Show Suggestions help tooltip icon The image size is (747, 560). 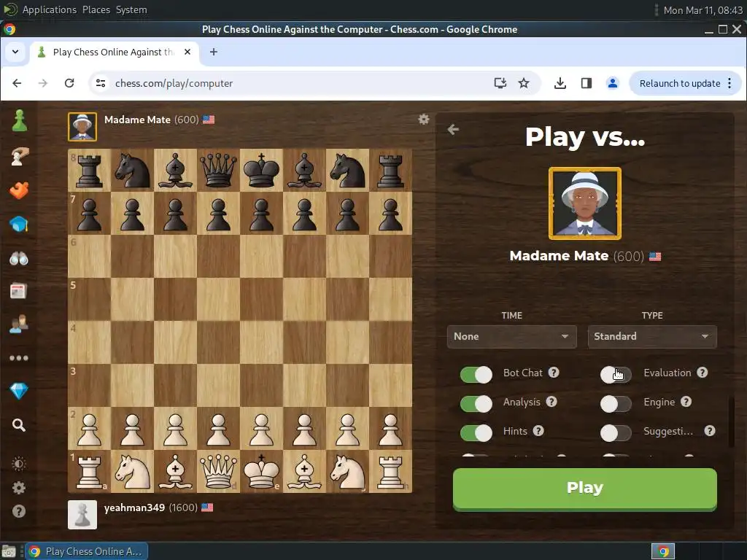coord(710,431)
